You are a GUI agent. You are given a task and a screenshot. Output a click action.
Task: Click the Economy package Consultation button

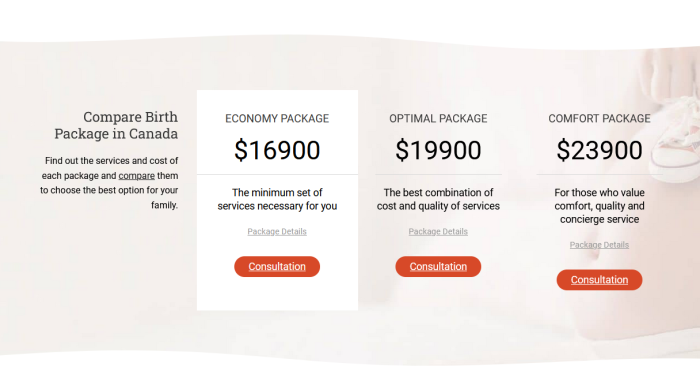click(x=277, y=266)
